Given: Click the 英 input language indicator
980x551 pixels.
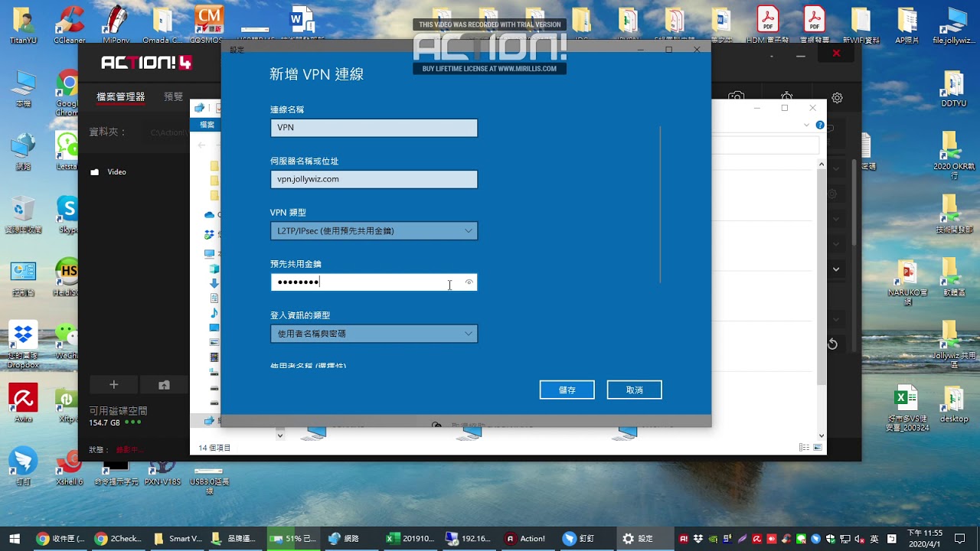Looking at the screenshot, I should coord(874,539).
